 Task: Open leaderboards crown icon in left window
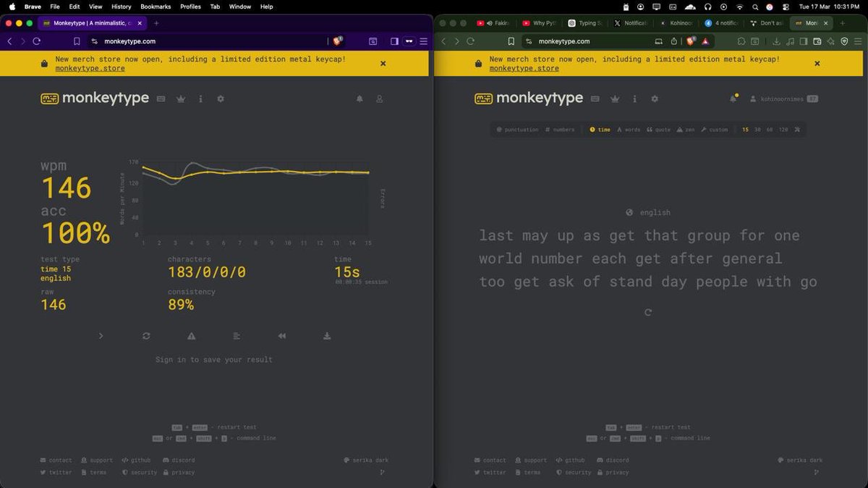point(181,98)
